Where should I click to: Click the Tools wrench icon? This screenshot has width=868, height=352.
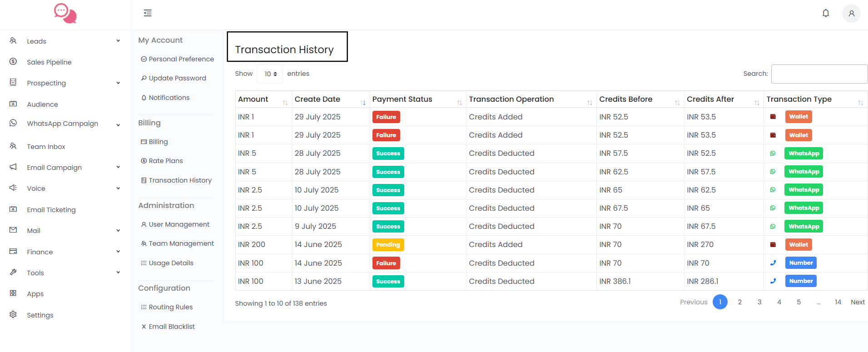pyautogui.click(x=13, y=273)
